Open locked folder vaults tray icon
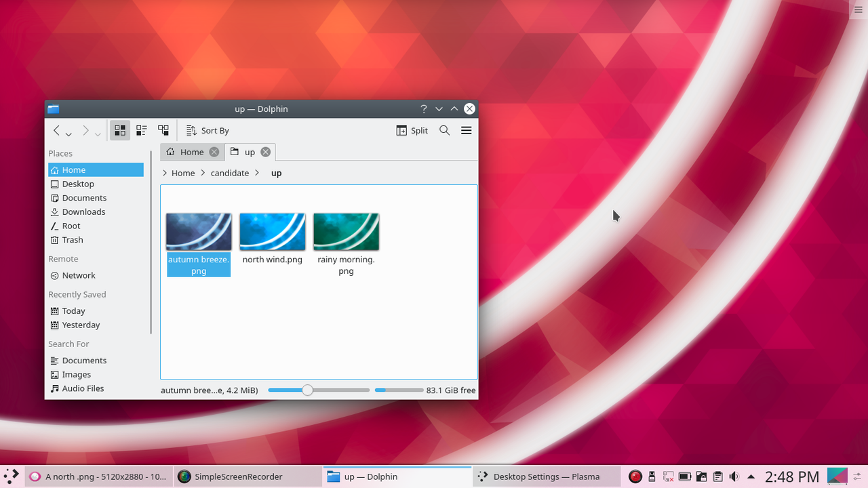 coord(701,476)
